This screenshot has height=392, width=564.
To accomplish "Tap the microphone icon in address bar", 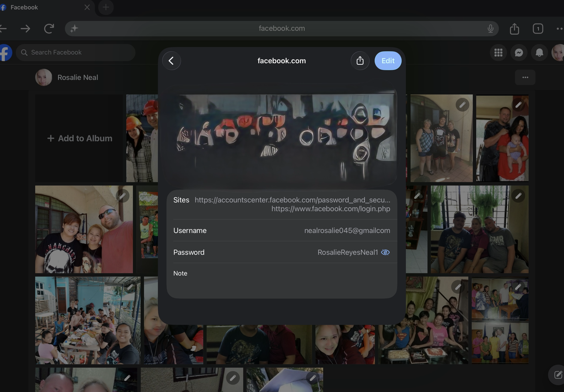I will point(490,29).
